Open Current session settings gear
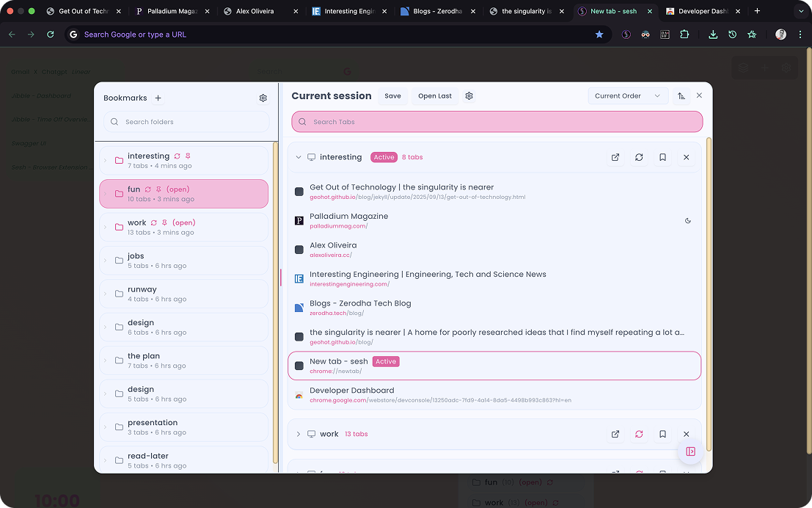 pyautogui.click(x=469, y=96)
